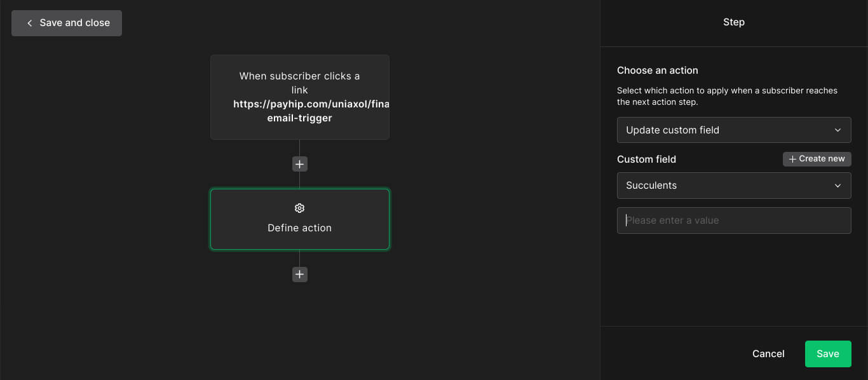
Task: Cancel the step changes
Action: [768, 354]
